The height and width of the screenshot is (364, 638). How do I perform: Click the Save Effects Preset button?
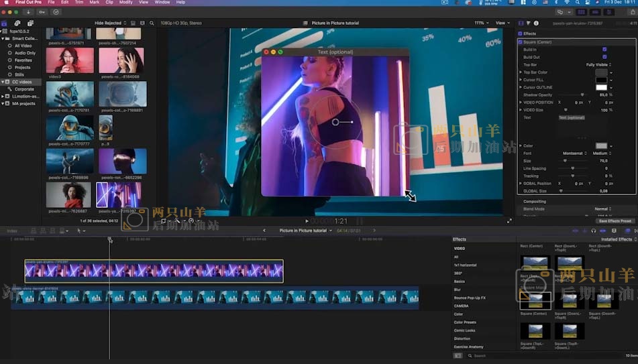click(615, 221)
